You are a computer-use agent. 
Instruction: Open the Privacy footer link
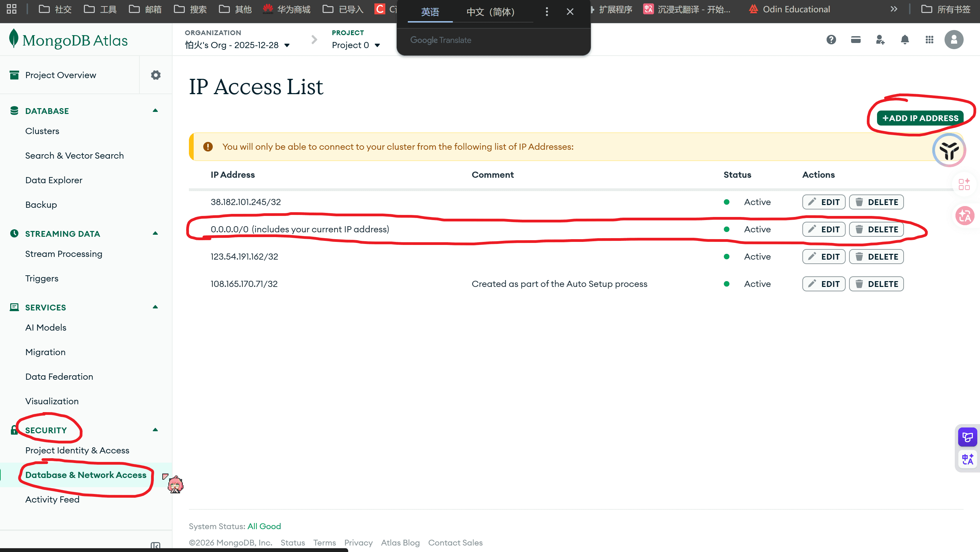358,542
